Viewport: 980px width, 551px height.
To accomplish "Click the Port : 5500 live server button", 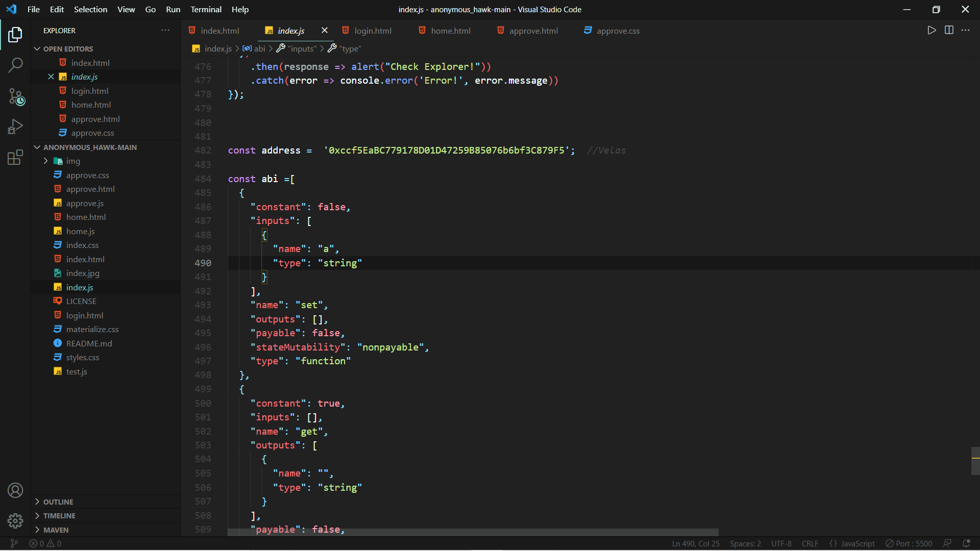I will click(x=909, y=543).
